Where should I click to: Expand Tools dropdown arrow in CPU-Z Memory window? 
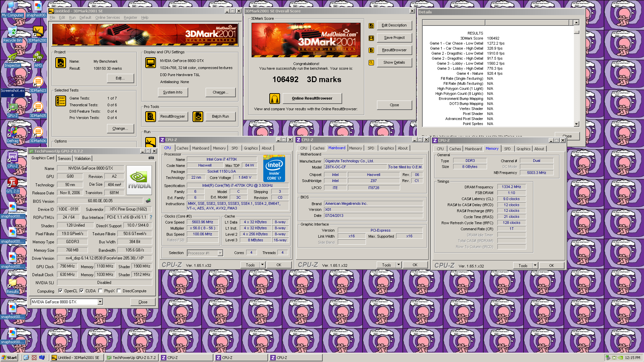coord(535,265)
